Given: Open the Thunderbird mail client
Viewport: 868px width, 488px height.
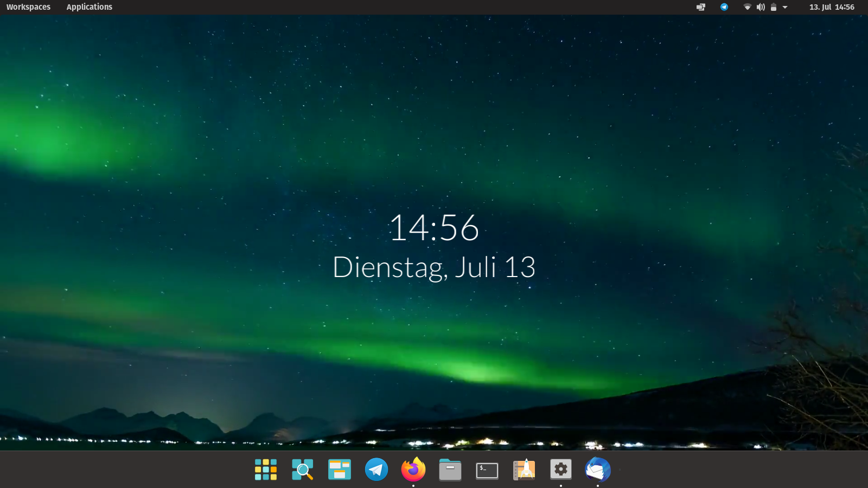Looking at the screenshot, I should point(597,470).
